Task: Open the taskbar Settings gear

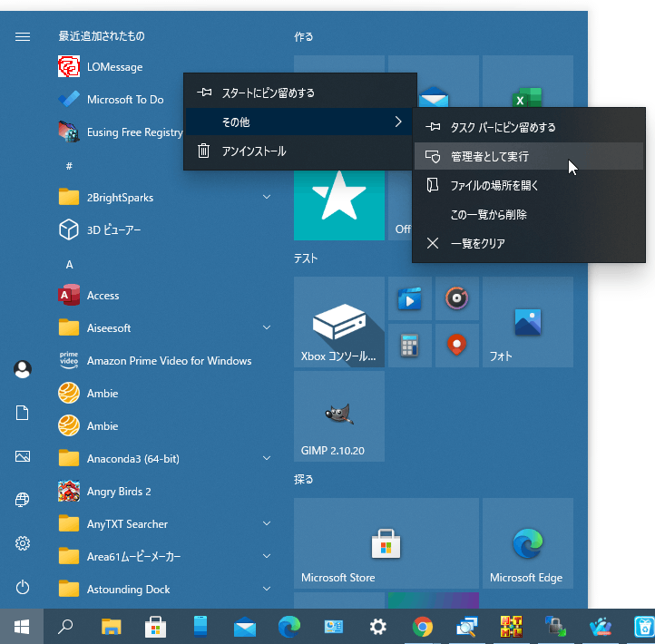Action: [x=378, y=627]
